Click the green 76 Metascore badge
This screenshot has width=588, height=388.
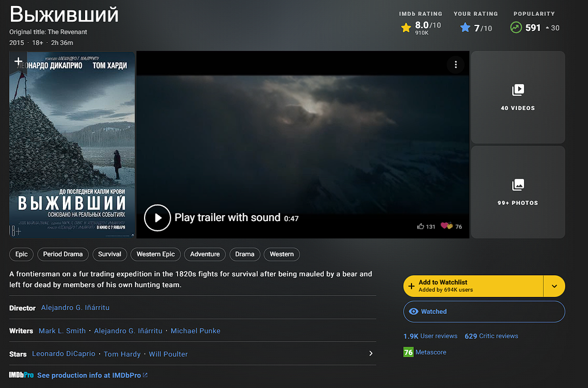tap(408, 352)
